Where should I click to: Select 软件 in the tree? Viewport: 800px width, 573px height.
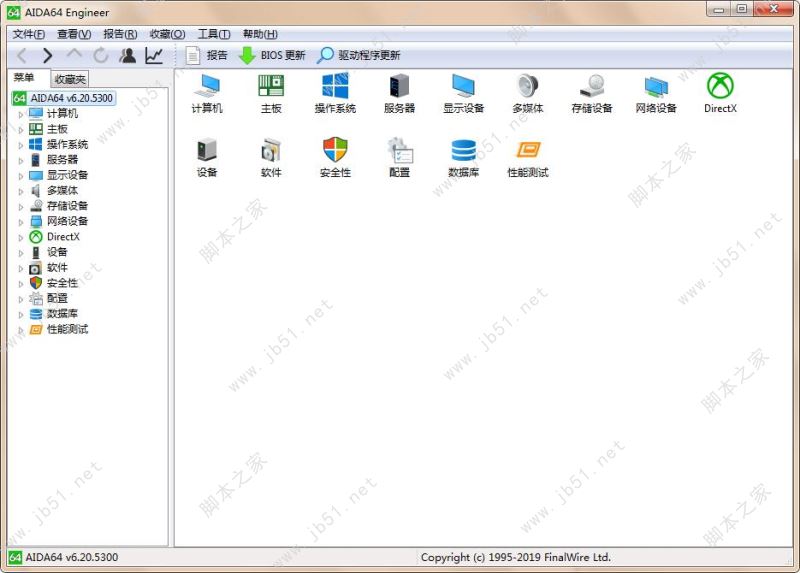point(57,267)
